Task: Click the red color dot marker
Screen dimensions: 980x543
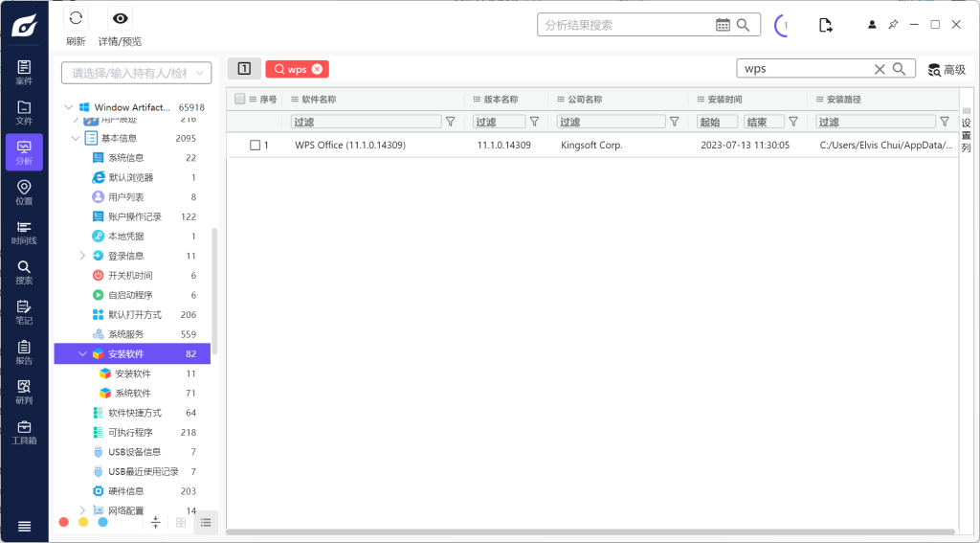Action: tap(63, 522)
